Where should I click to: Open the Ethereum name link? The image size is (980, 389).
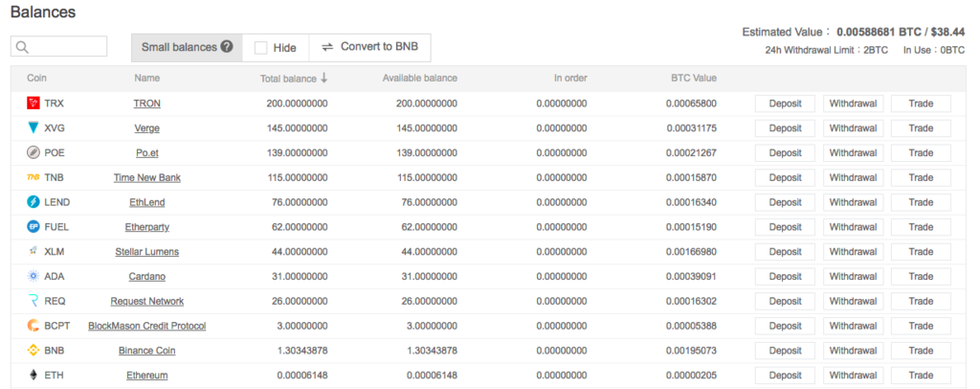tap(146, 376)
